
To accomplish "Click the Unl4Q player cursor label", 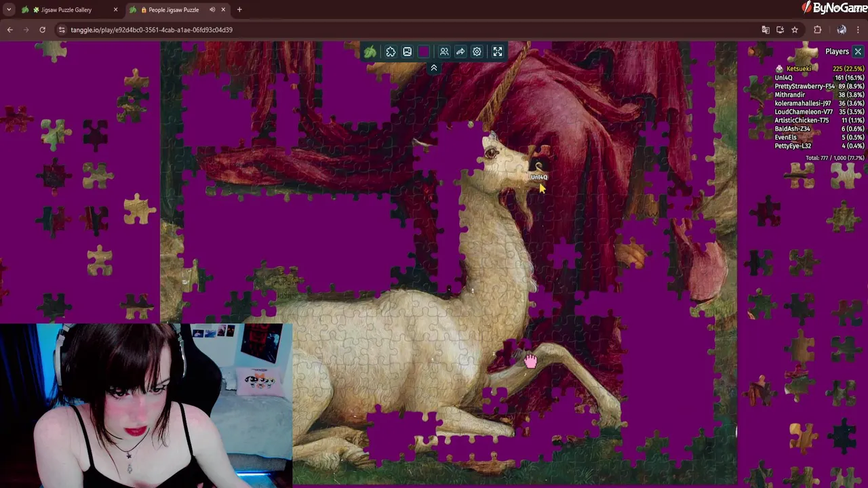I will click(x=539, y=177).
